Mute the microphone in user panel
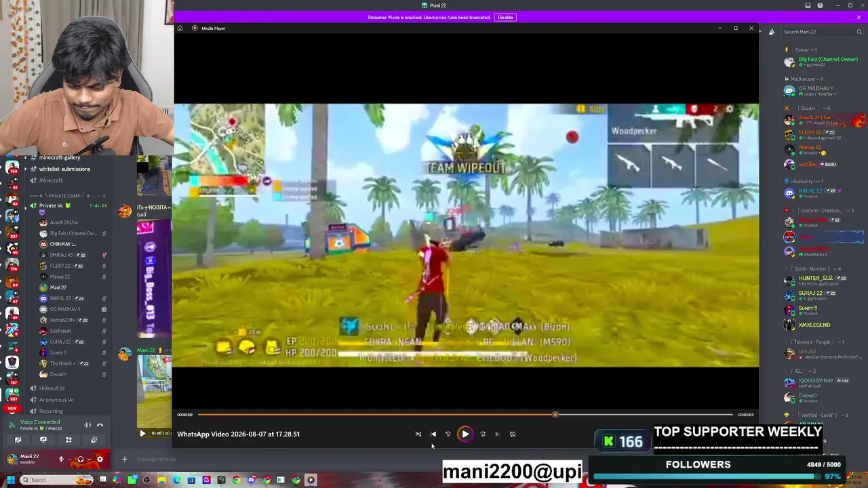Image resolution: width=868 pixels, height=488 pixels. 61,460
